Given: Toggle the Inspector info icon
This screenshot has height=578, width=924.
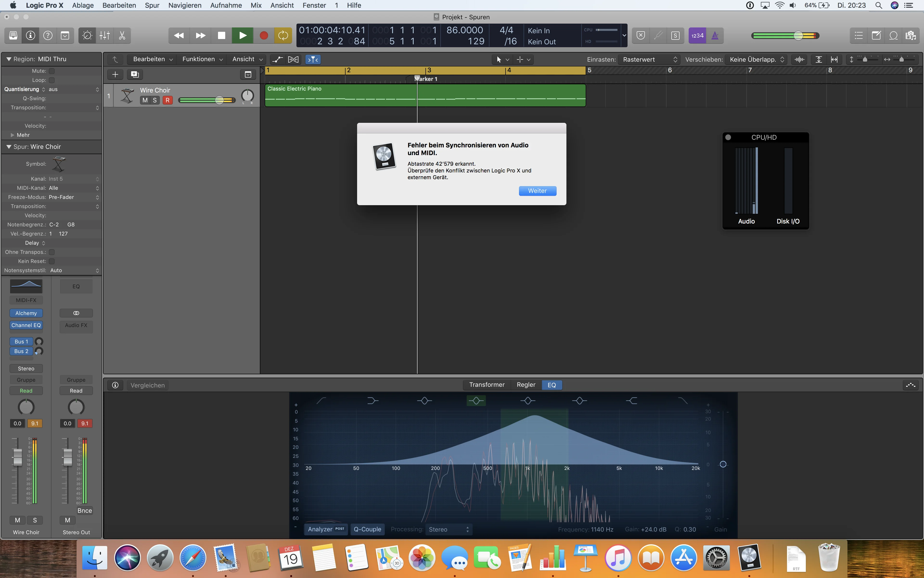Looking at the screenshot, I should tap(31, 36).
